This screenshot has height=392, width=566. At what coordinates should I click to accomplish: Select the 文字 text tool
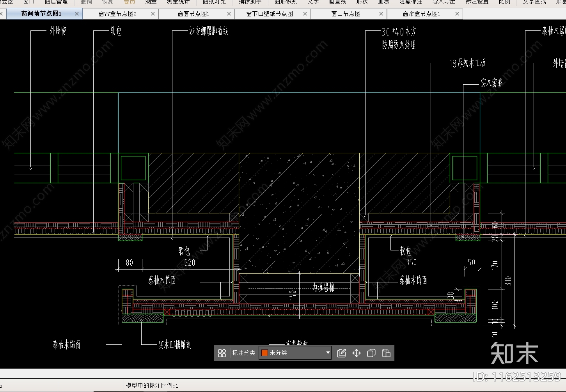313,2
